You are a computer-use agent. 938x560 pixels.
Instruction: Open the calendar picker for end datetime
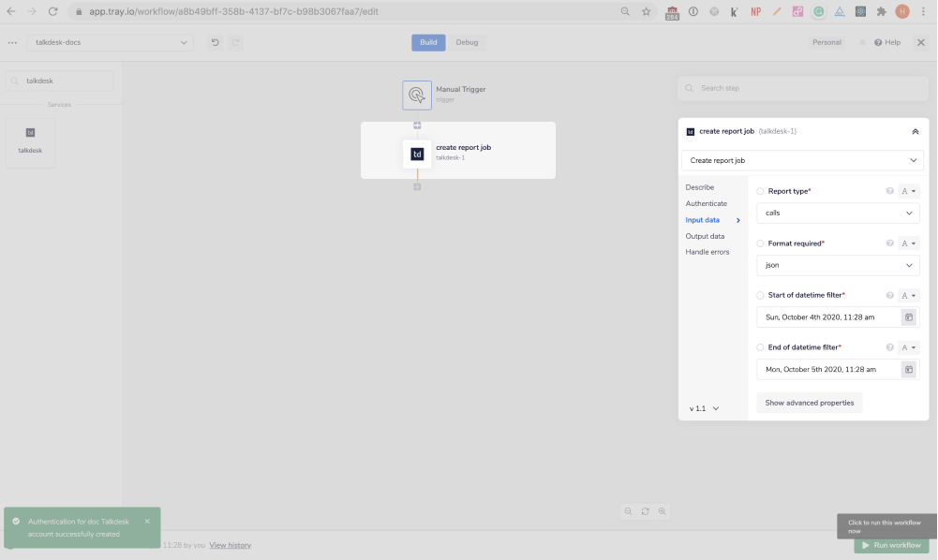coord(907,369)
